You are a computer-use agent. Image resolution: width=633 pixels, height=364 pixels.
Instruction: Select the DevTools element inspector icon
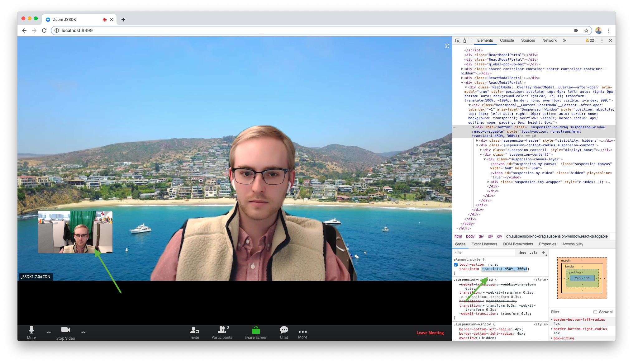pos(457,40)
